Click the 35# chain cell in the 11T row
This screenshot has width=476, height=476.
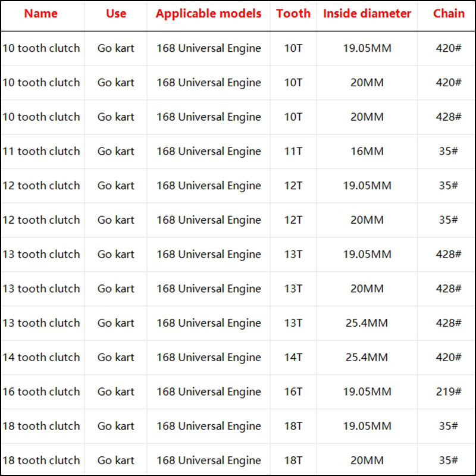(449, 151)
